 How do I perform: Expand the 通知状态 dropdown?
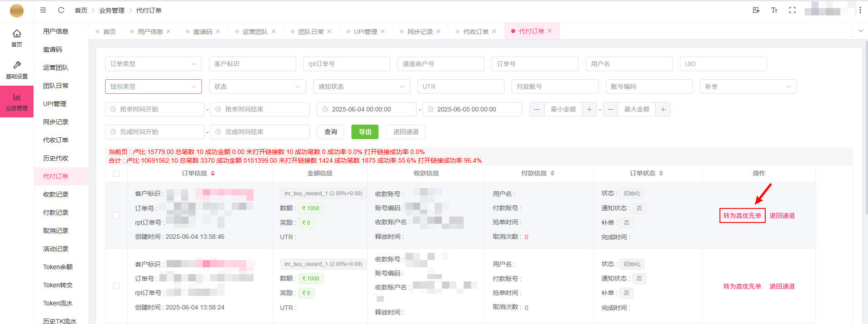coord(361,87)
